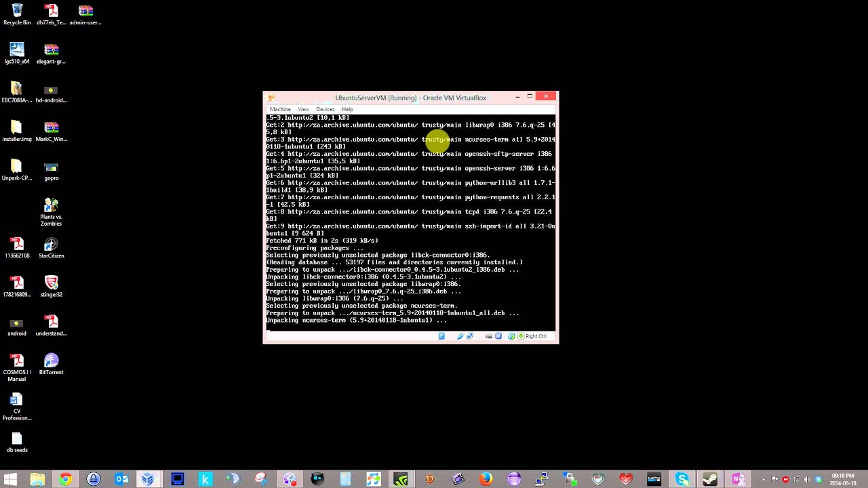Select the EBC7088A-... desktop icon
868x488 pixels.
coord(17,92)
